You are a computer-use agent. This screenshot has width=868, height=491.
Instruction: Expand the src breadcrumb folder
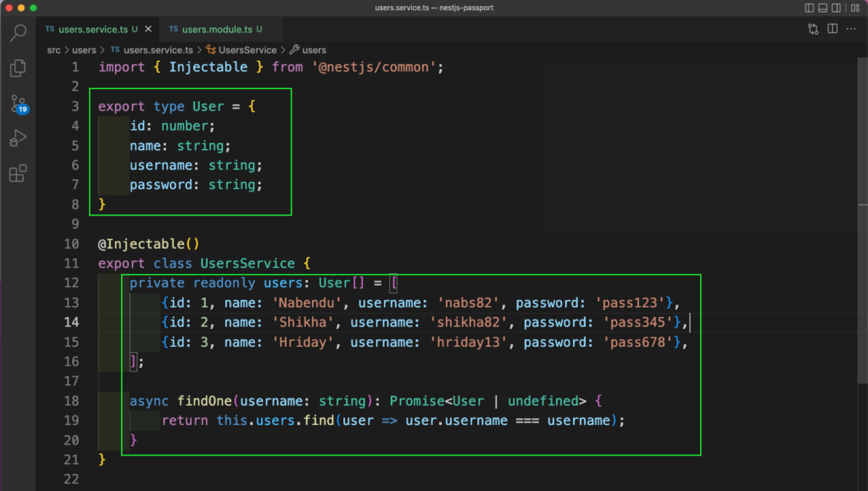pos(53,50)
